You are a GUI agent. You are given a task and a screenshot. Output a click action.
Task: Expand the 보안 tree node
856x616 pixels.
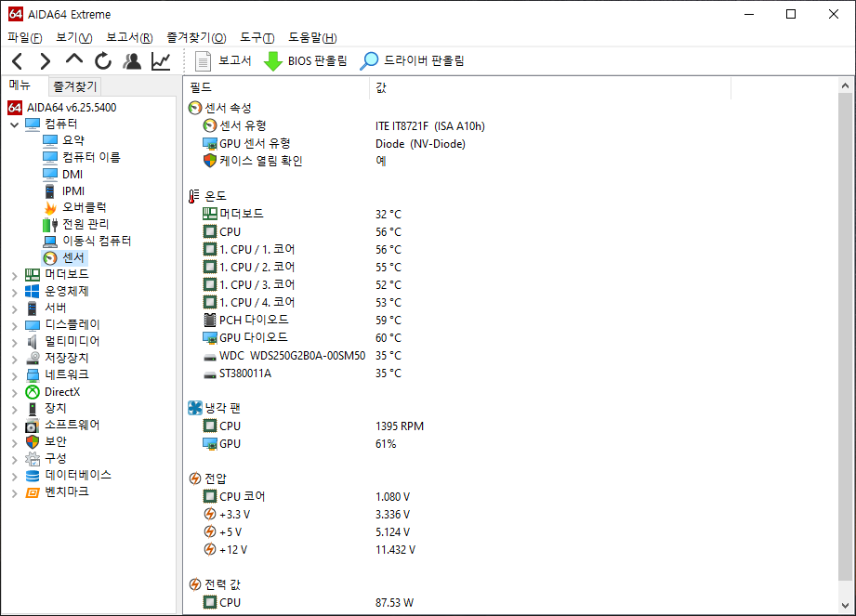point(15,443)
